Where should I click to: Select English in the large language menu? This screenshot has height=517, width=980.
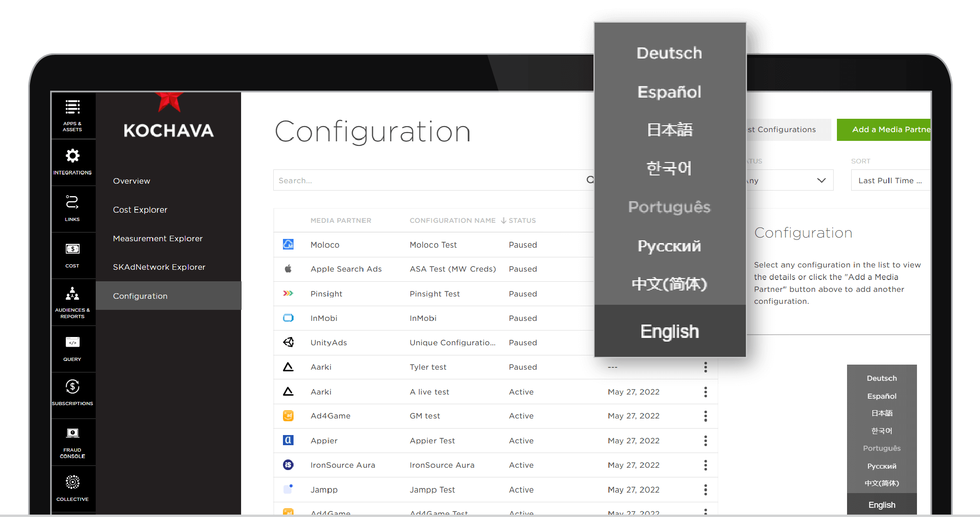pos(670,331)
